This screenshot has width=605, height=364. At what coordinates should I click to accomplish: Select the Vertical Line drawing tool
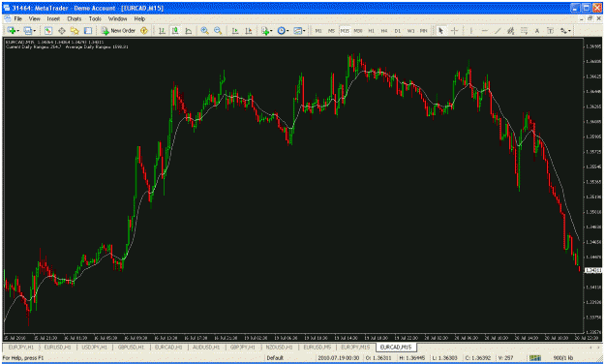(471, 30)
